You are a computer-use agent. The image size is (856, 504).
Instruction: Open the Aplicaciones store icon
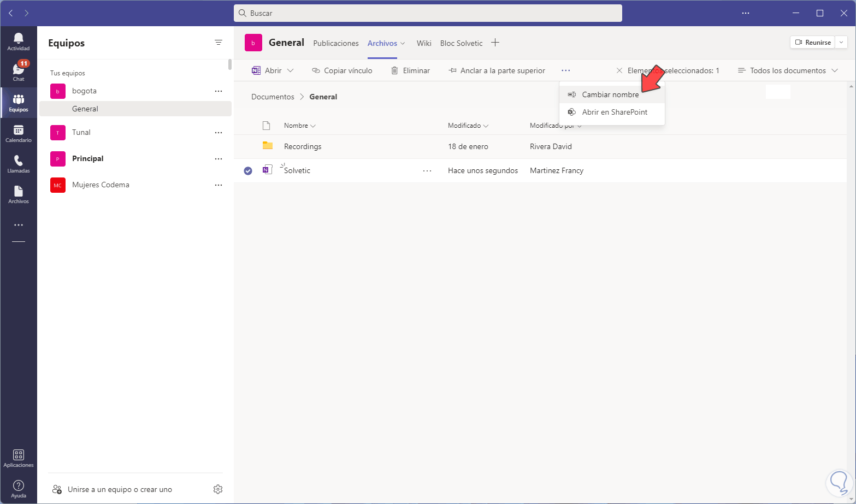19,459
